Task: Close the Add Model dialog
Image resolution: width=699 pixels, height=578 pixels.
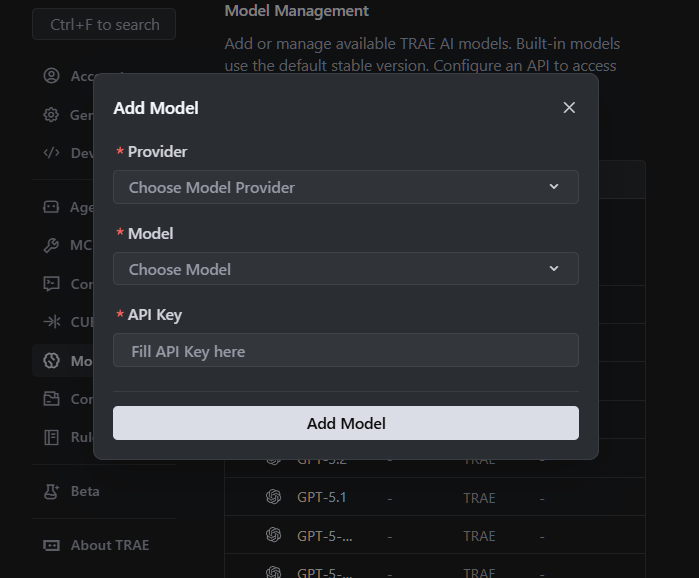Action: (569, 108)
